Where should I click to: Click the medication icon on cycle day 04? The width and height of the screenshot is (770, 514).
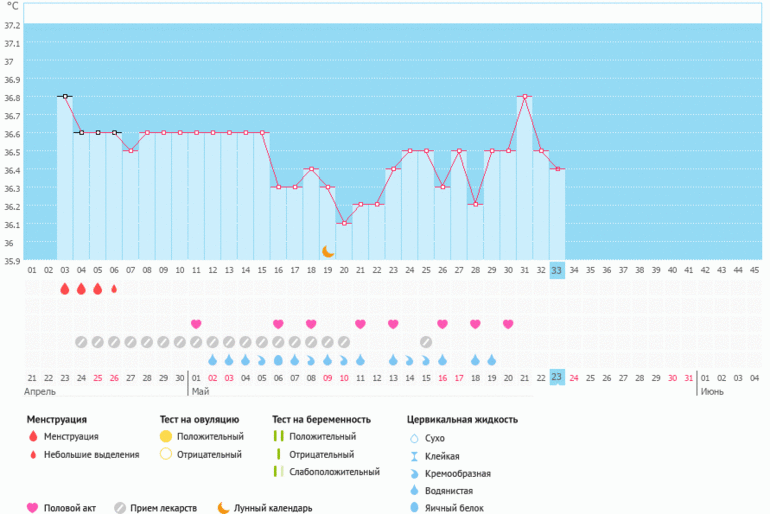pyautogui.click(x=81, y=342)
